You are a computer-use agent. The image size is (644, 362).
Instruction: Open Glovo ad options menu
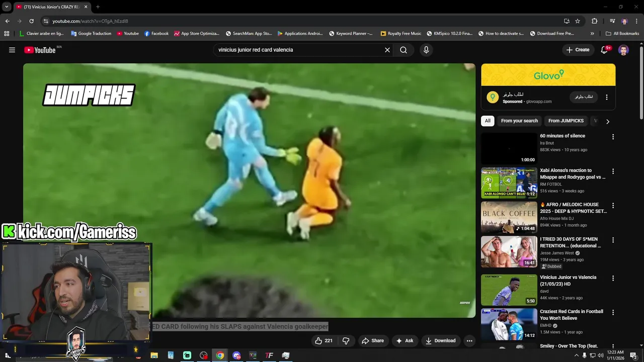click(606, 97)
